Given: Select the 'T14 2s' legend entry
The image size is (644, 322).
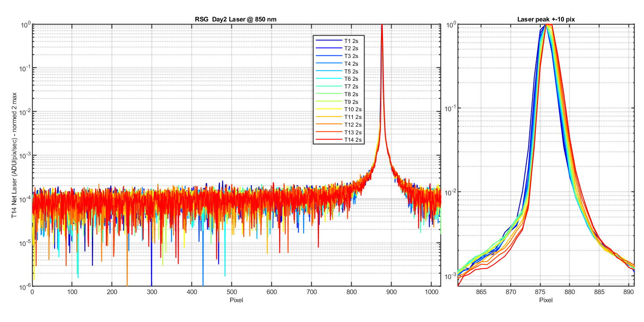Looking at the screenshot, I should point(354,140).
